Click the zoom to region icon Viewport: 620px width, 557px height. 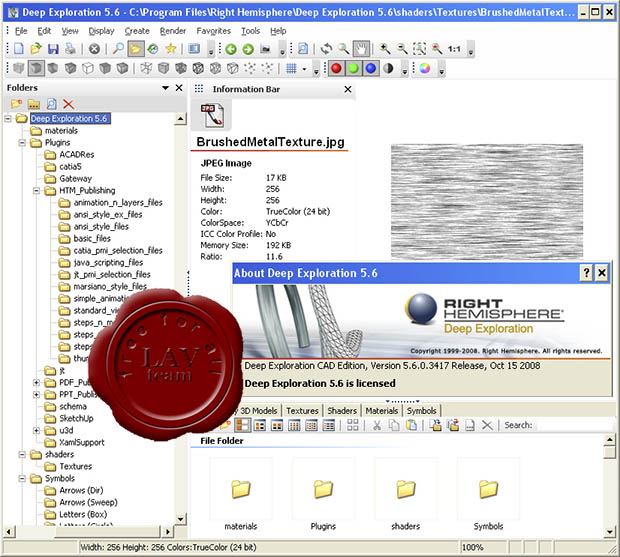420,49
